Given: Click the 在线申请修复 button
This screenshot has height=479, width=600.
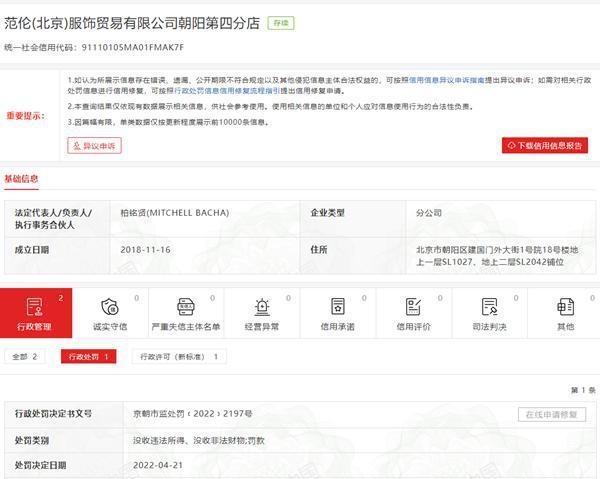Looking at the screenshot, I should 552,414.
